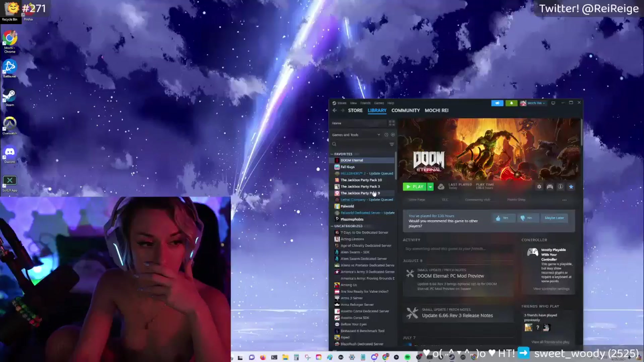Open the Community Hub link
Screen dimensions: 644x362
pos(478,200)
